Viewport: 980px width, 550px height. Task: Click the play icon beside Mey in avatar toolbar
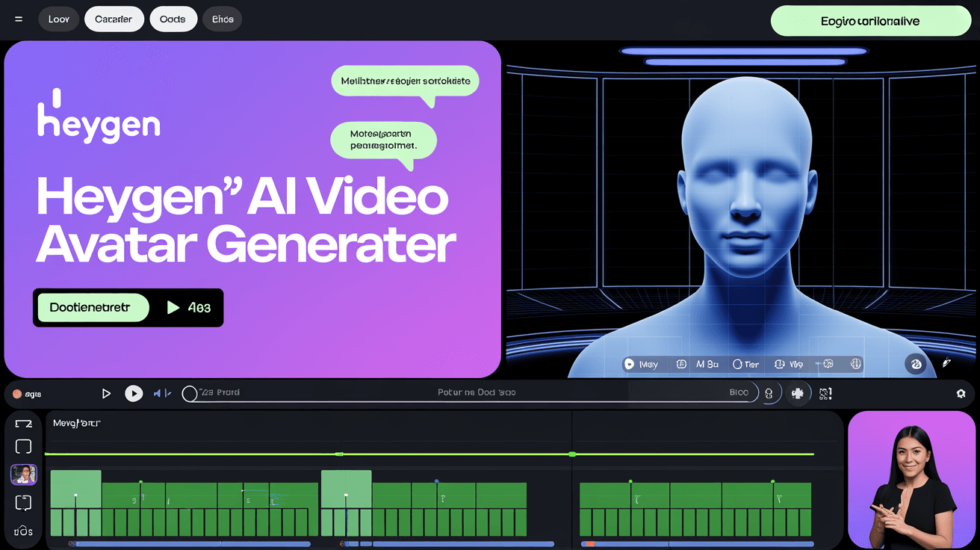pyautogui.click(x=629, y=364)
